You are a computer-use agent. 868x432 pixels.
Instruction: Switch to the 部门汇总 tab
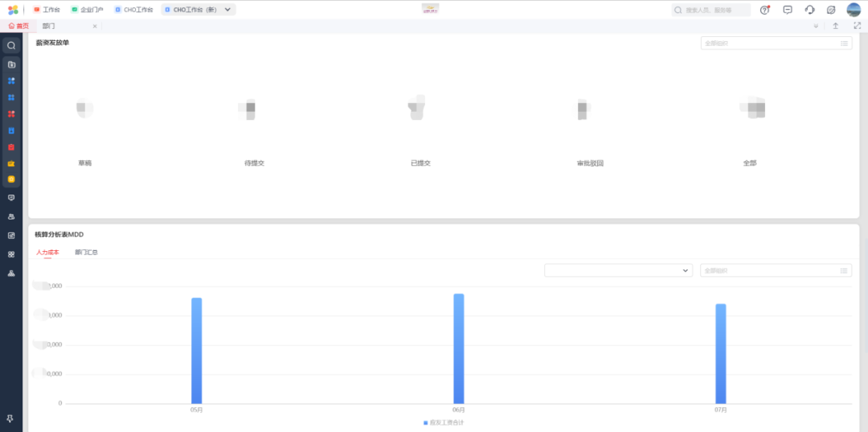coord(86,253)
